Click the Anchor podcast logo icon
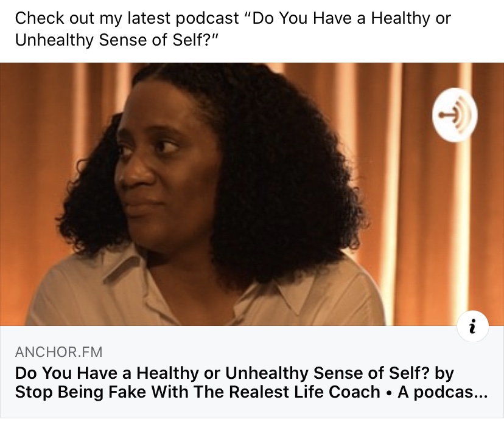The image size is (504, 425). (455, 114)
